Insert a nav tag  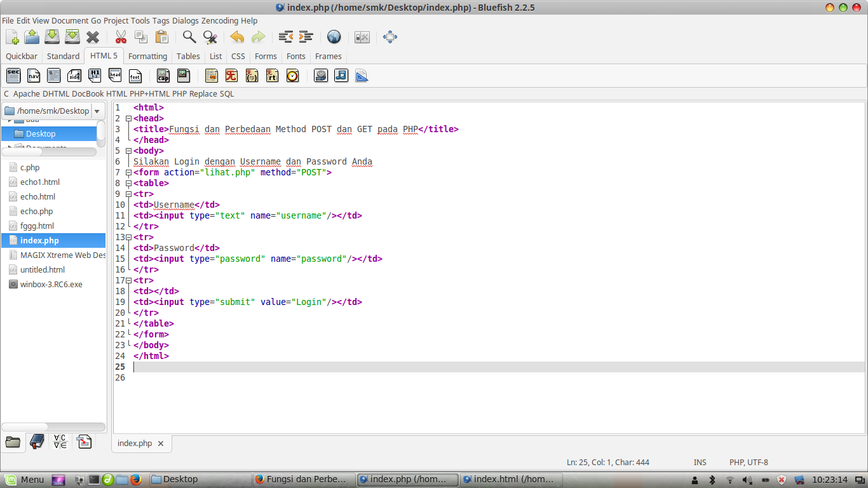34,76
